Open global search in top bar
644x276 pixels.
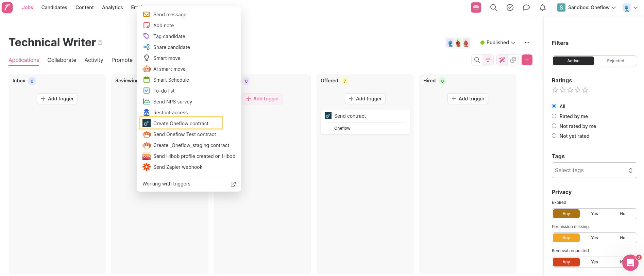494,7
